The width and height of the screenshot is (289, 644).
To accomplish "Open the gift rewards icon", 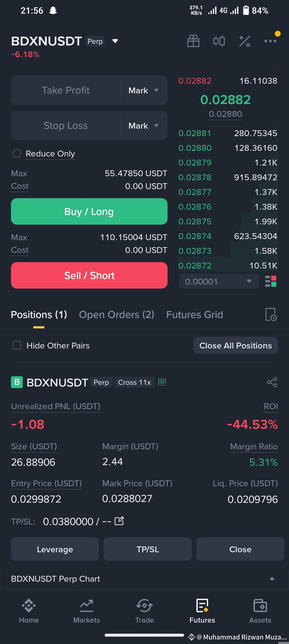I will (193, 41).
